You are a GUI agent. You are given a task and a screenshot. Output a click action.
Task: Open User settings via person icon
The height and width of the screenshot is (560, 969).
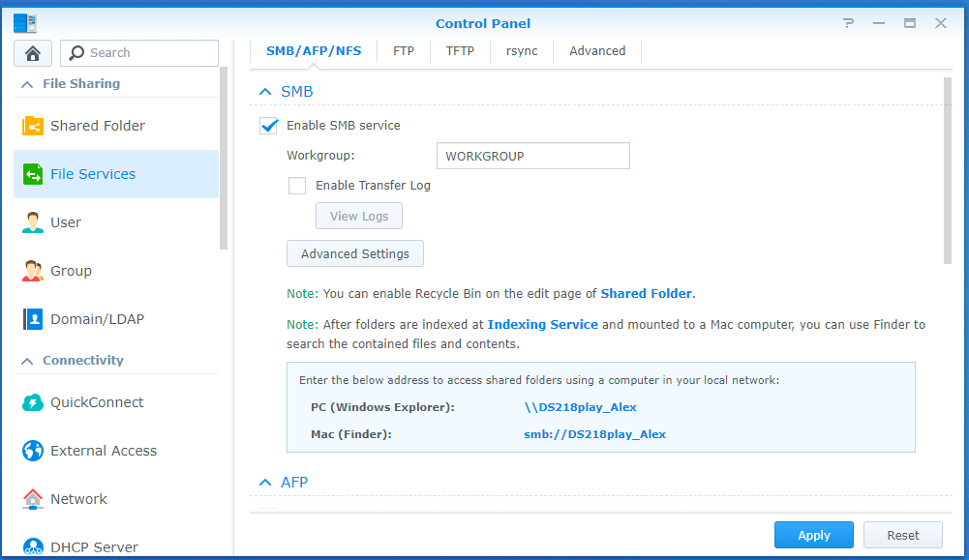pos(33,222)
